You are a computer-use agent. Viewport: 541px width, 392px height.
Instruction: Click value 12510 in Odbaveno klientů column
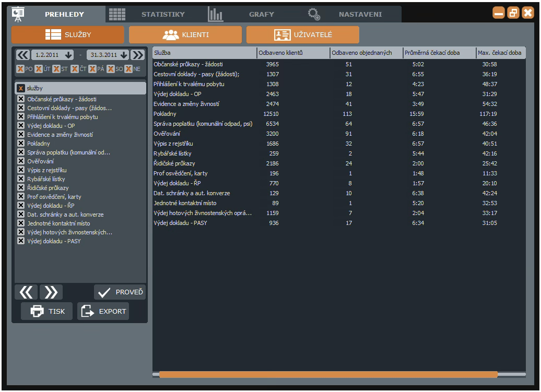pyautogui.click(x=271, y=114)
